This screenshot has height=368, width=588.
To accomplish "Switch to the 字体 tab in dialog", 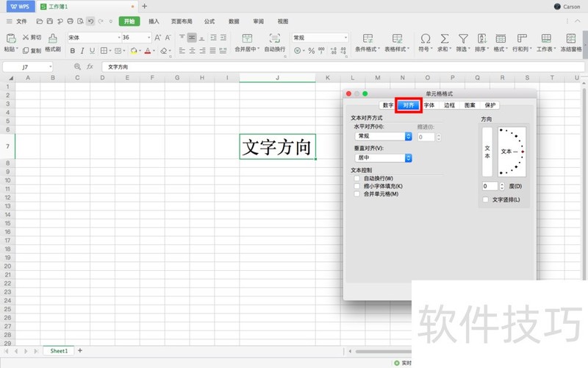I will [429, 105].
